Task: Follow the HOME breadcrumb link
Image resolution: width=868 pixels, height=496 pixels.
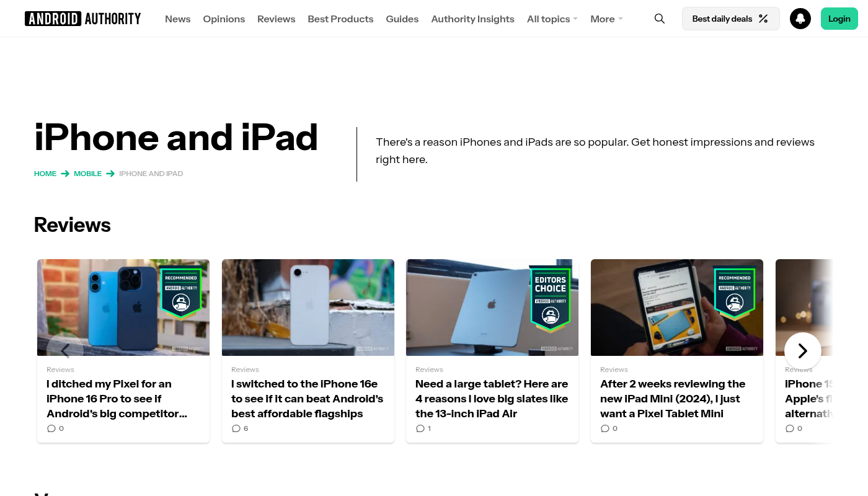Action: pos(45,174)
